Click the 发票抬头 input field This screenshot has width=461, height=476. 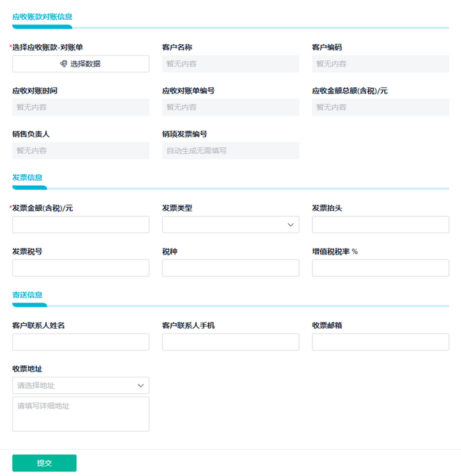(x=380, y=225)
